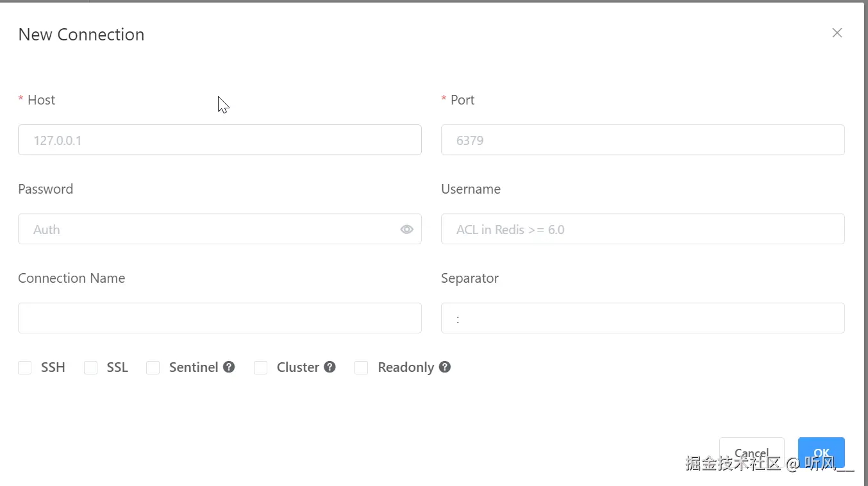Click the Readonly label text

pyautogui.click(x=406, y=367)
